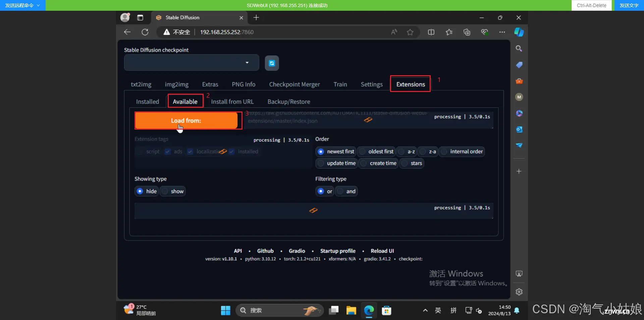Open the Copilot sidebar icon
The width and height of the screenshot is (644, 320).
click(519, 32)
